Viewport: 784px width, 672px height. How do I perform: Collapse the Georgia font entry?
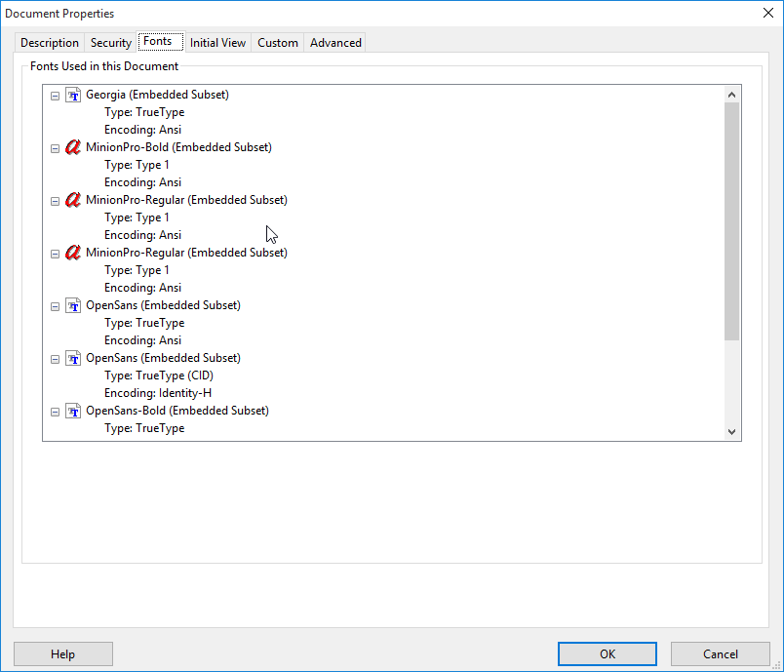(x=55, y=96)
